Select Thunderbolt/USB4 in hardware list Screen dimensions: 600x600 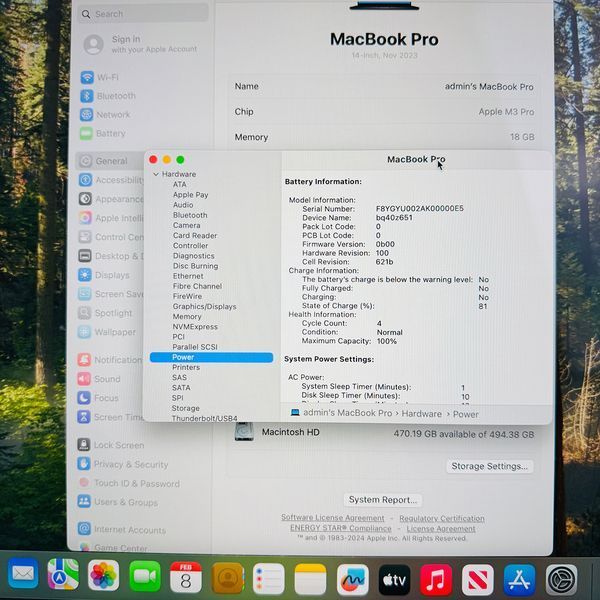click(x=204, y=418)
